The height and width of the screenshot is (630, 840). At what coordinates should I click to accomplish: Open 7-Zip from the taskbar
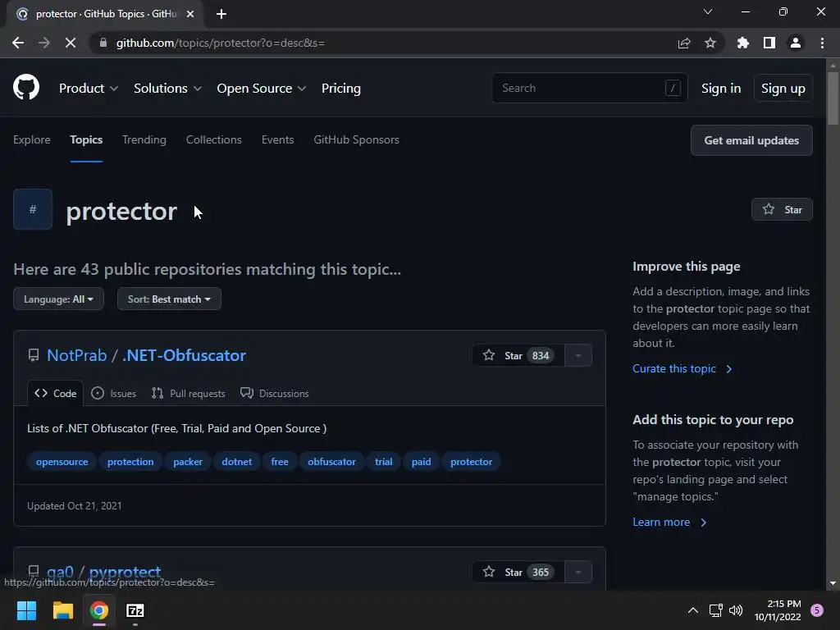pos(135,610)
